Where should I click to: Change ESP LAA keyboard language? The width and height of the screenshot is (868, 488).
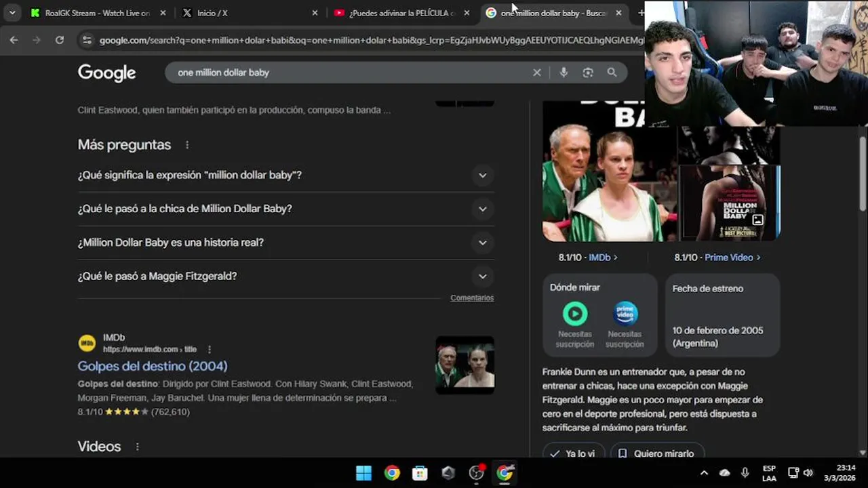click(x=769, y=473)
